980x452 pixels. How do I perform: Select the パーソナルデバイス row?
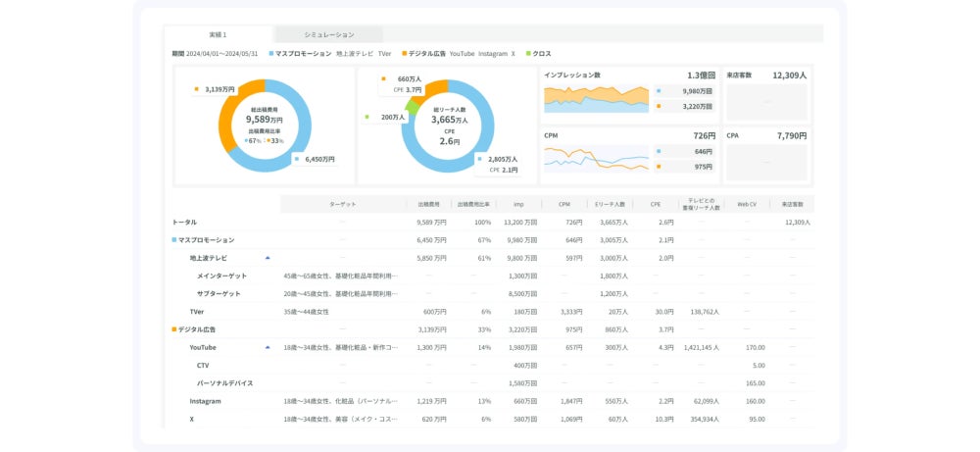[x=493, y=382]
